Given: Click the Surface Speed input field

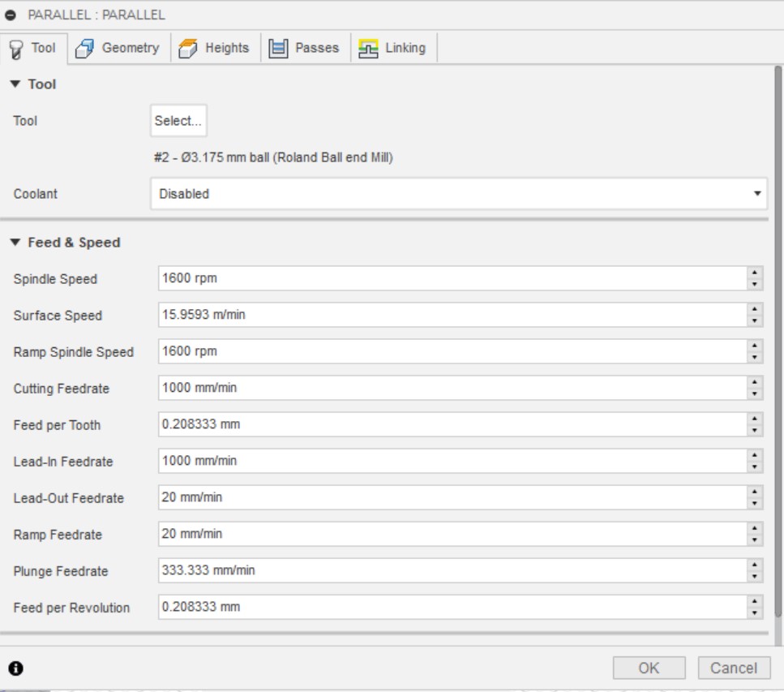Looking at the screenshot, I should 453,315.
